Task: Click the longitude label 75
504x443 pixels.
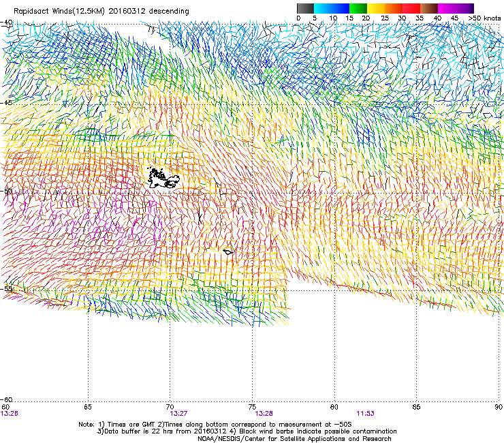Action: click(252, 408)
